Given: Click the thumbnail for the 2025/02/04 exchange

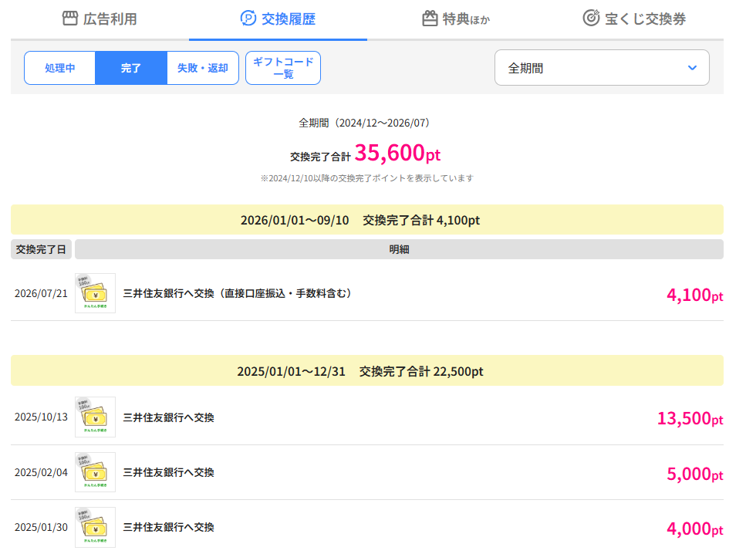Looking at the screenshot, I should pos(95,472).
